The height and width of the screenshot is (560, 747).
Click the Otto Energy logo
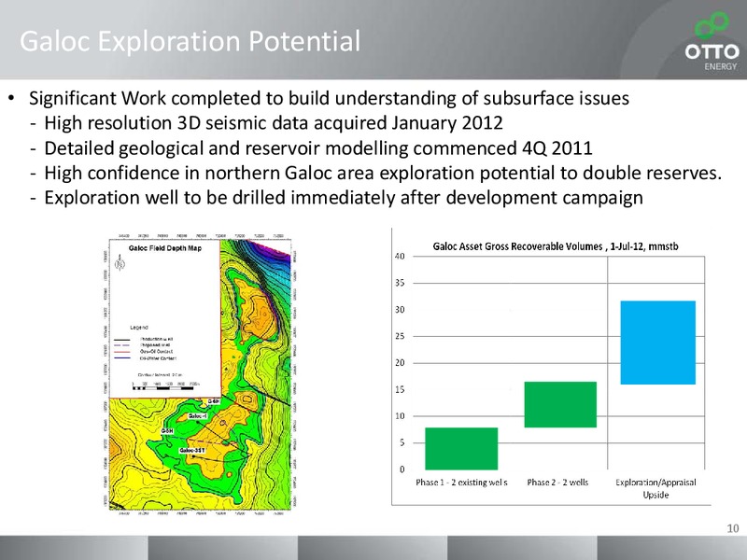tap(712, 41)
